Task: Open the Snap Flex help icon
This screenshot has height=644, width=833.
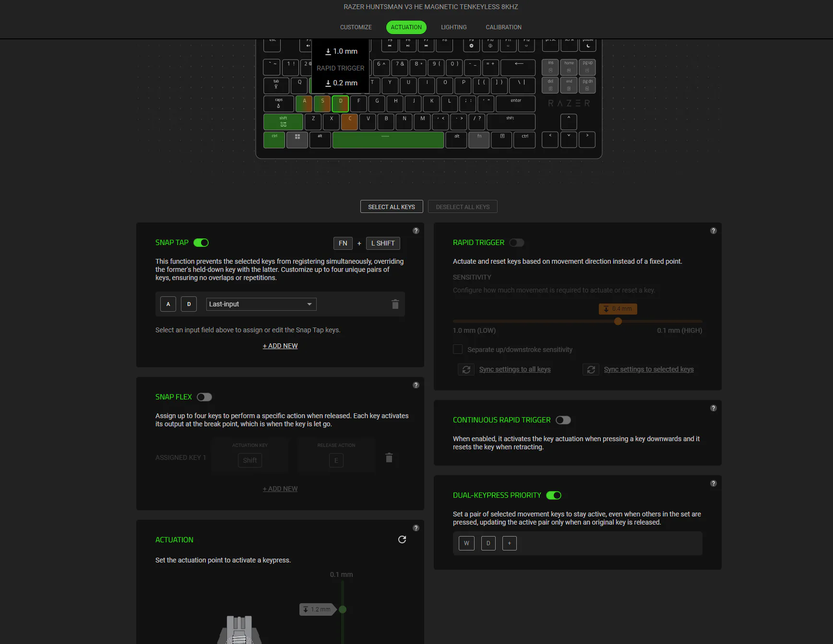Action: pyautogui.click(x=416, y=385)
